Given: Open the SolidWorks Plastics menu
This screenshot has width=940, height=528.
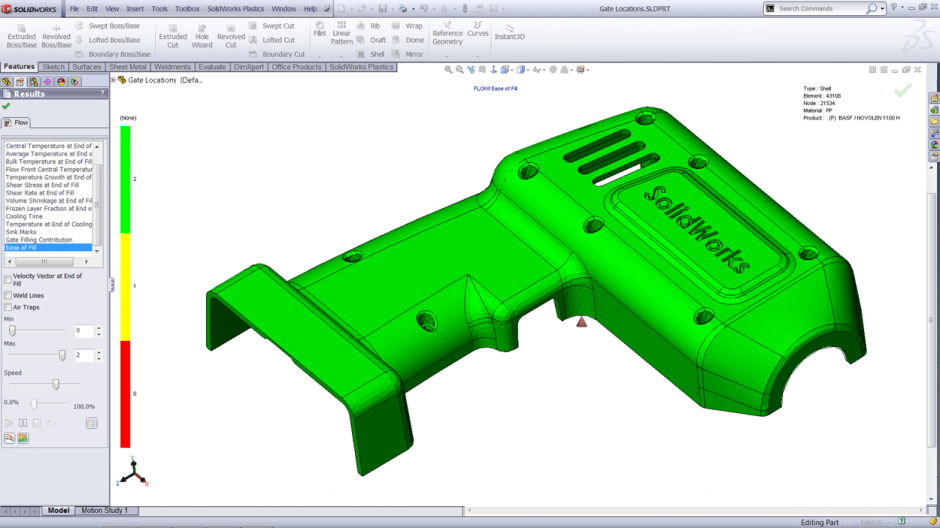Looking at the screenshot, I should [x=236, y=8].
